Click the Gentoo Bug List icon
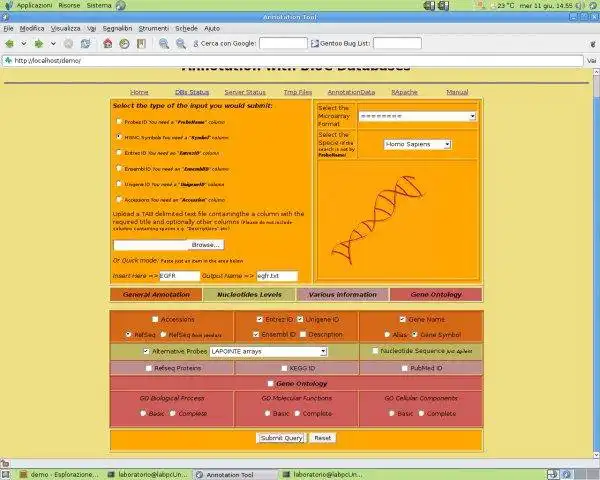This screenshot has height=480, width=600. [315, 44]
